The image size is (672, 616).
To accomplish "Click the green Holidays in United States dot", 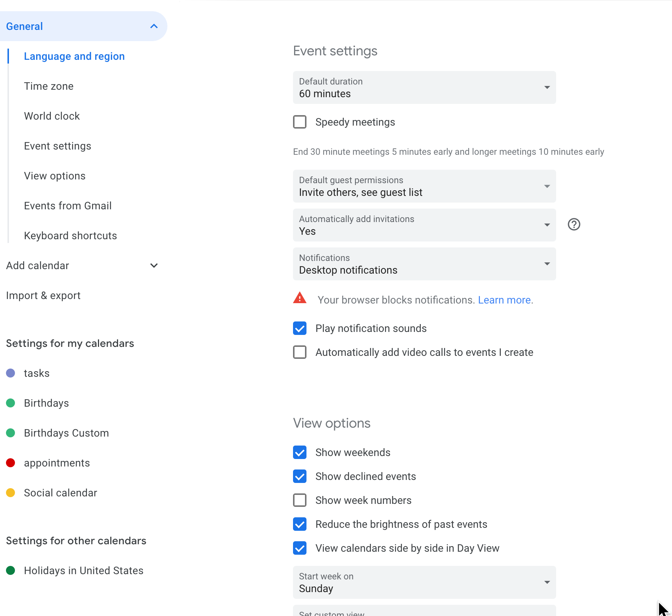I will point(11,570).
